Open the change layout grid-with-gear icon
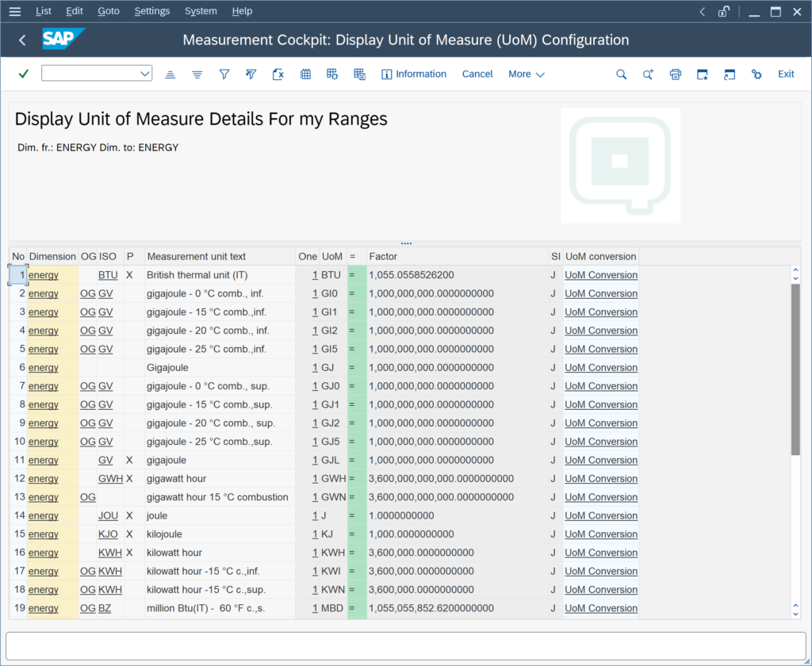 click(332, 75)
